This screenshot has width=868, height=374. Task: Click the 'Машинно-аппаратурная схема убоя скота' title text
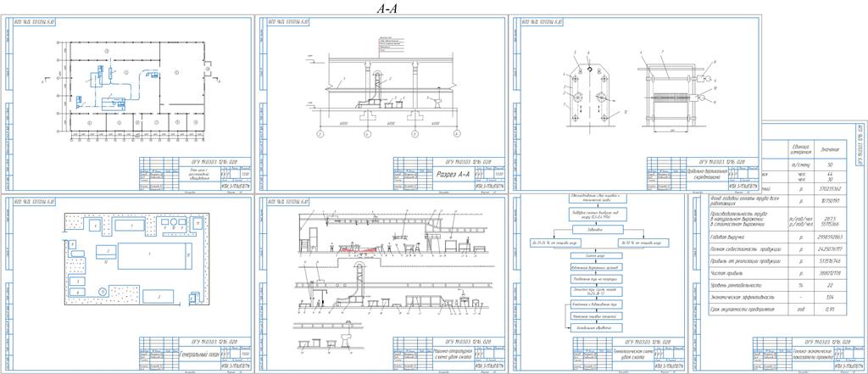tap(453, 354)
